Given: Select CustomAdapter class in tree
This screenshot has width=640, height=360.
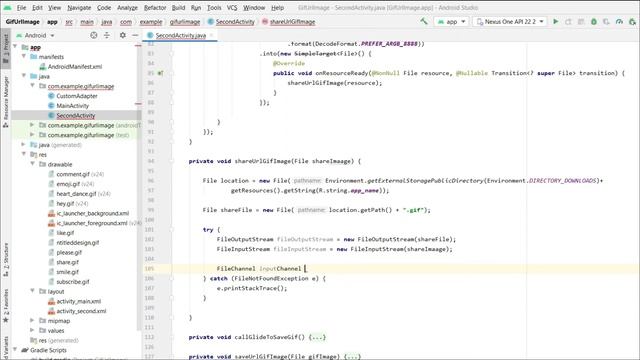Looking at the screenshot, I should click(73, 96).
